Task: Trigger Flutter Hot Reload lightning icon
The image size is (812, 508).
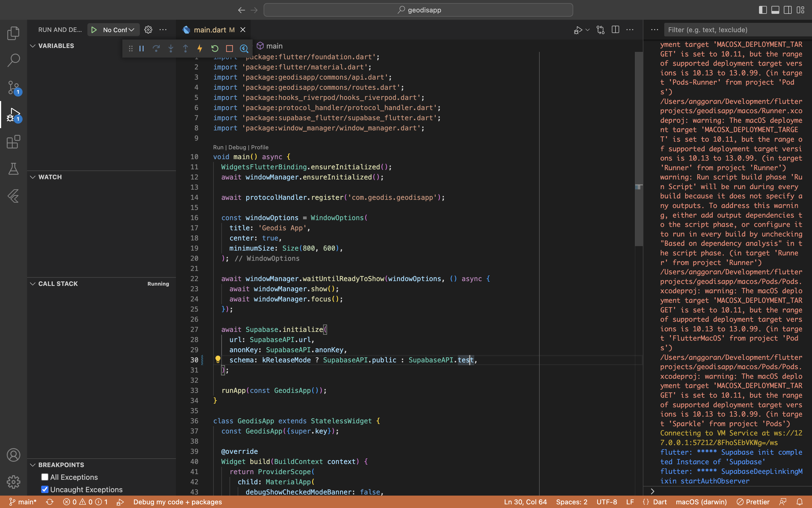Action: coord(200,49)
